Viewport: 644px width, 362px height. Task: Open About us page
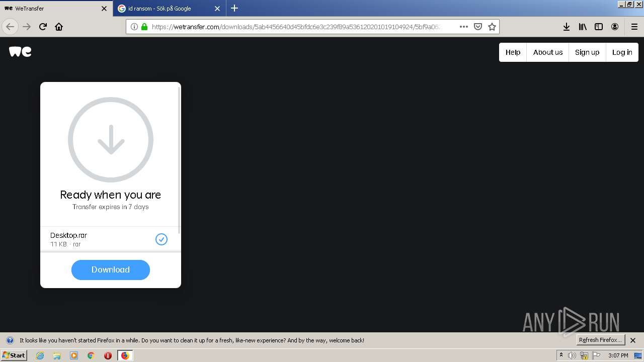tap(548, 52)
